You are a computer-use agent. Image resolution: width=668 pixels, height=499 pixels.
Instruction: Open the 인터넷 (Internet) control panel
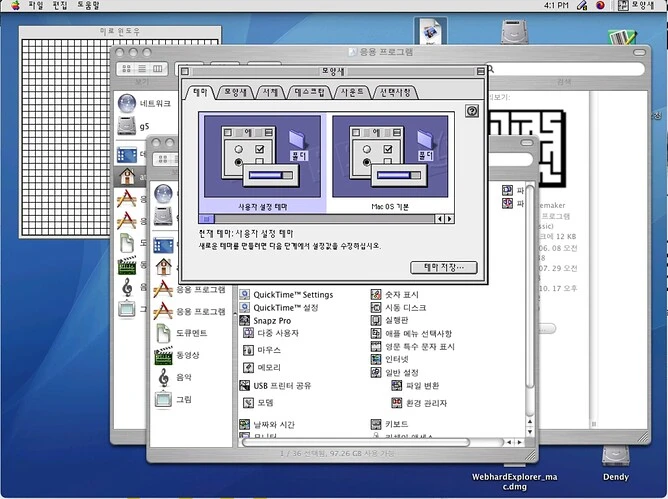[397, 358]
